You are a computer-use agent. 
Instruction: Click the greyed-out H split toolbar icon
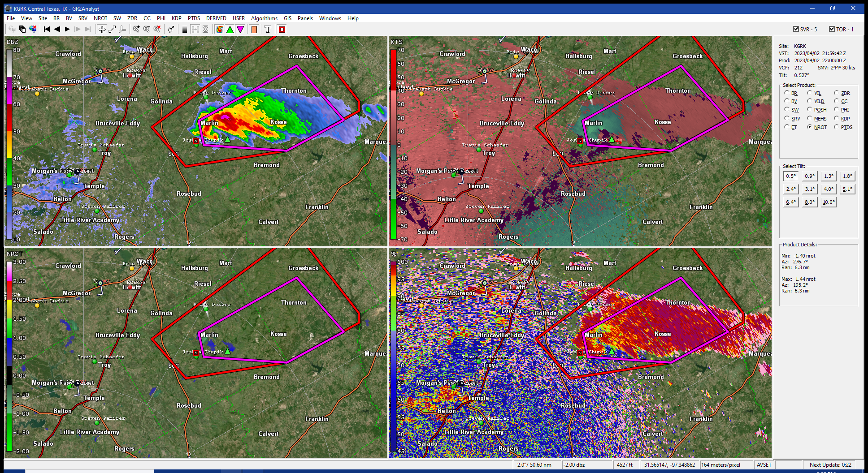click(x=195, y=30)
